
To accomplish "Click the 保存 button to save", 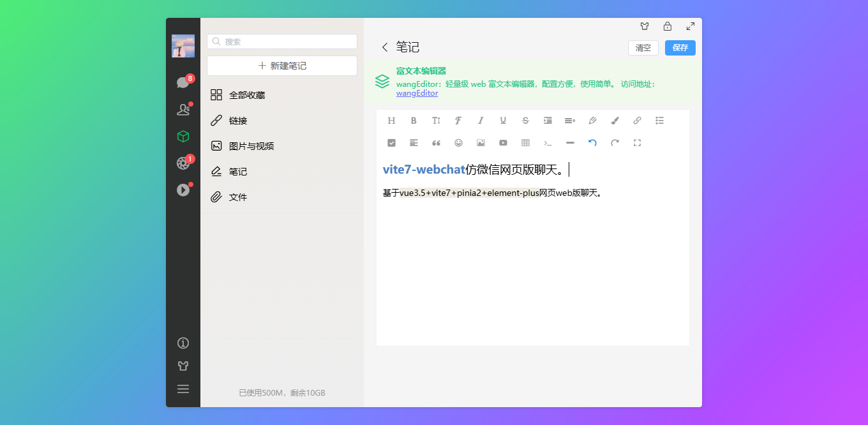I will coord(680,48).
